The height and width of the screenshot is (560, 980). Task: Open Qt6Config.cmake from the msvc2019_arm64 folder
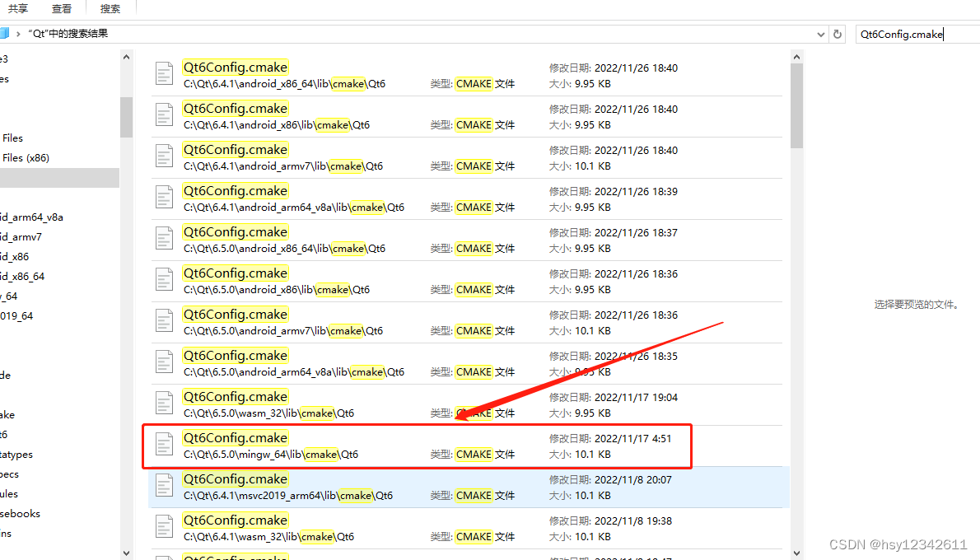(x=236, y=478)
